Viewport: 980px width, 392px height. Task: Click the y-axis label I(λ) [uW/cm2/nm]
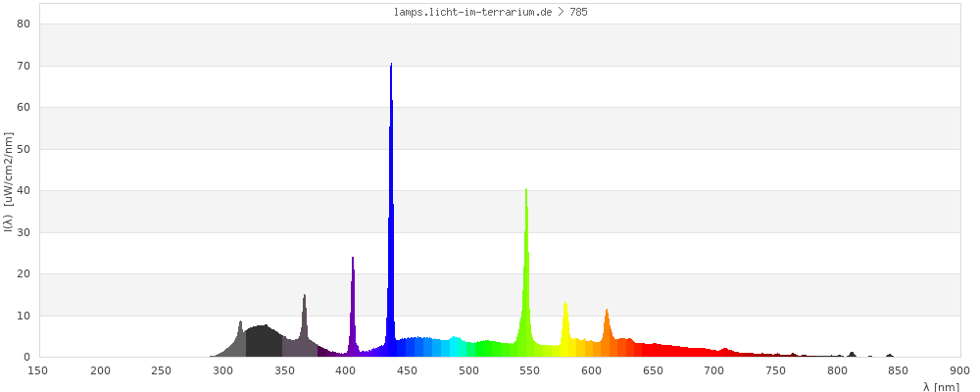[8, 182]
